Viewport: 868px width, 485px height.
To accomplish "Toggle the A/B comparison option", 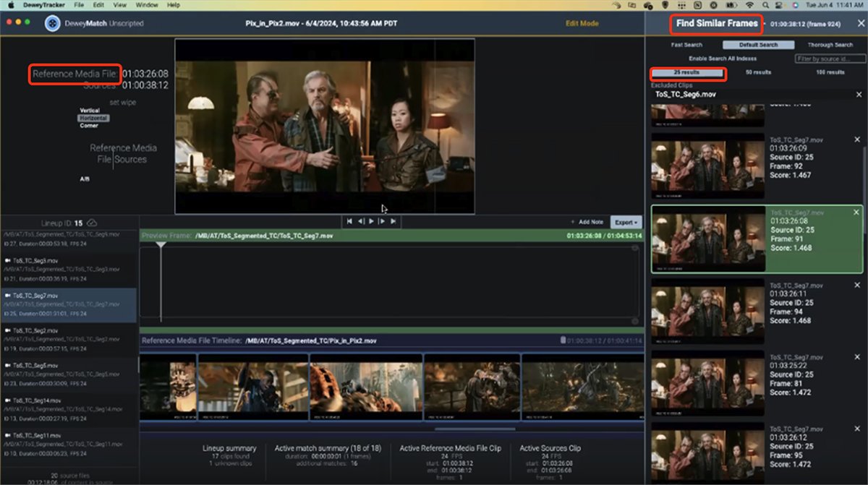I will [85, 179].
